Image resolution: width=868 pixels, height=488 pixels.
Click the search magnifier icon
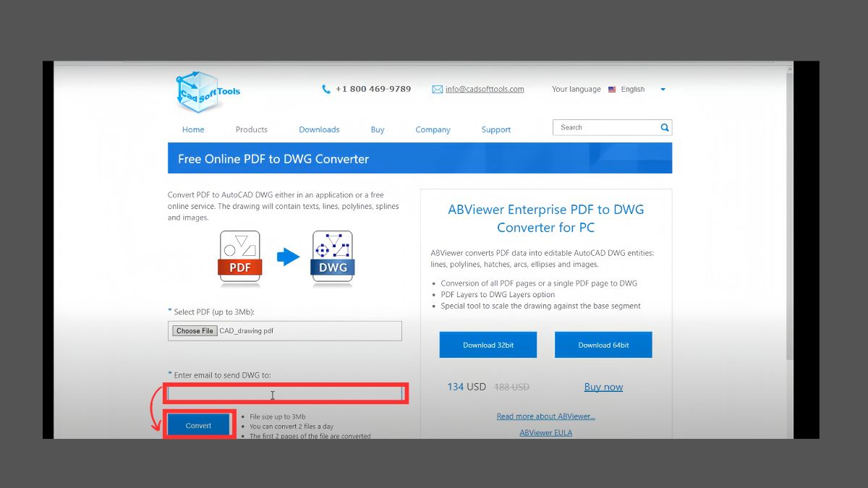pyautogui.click(x=664, y=127)
